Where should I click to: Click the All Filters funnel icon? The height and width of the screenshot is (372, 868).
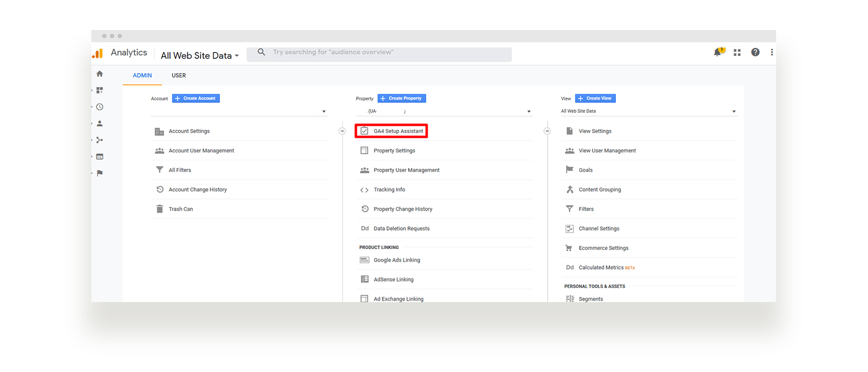160,170
